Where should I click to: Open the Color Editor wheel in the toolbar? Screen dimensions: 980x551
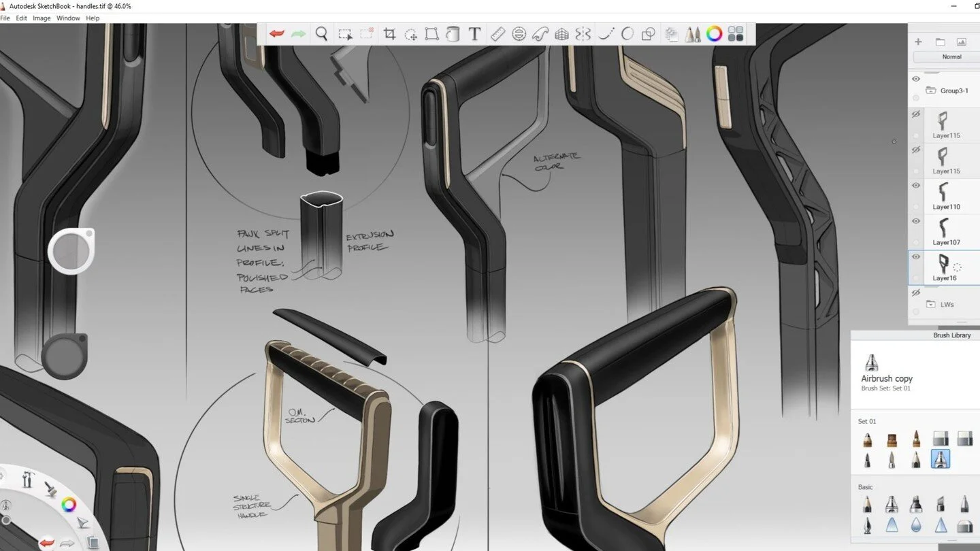[x=714, y=34]
